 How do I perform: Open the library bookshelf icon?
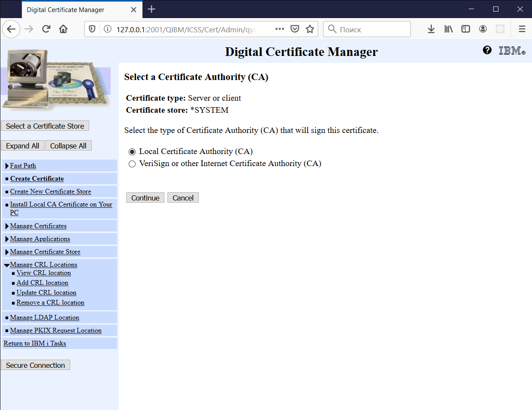click(x=448, y=29)
